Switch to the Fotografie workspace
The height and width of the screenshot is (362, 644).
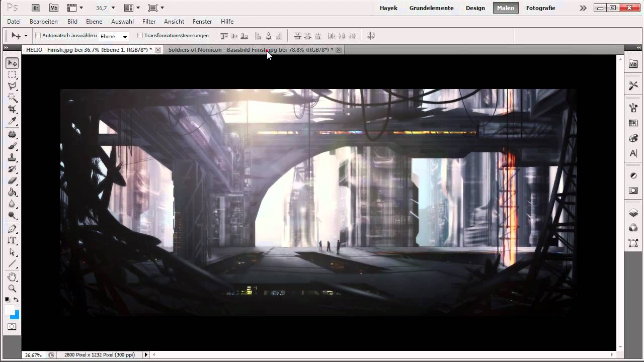[540, 8]
